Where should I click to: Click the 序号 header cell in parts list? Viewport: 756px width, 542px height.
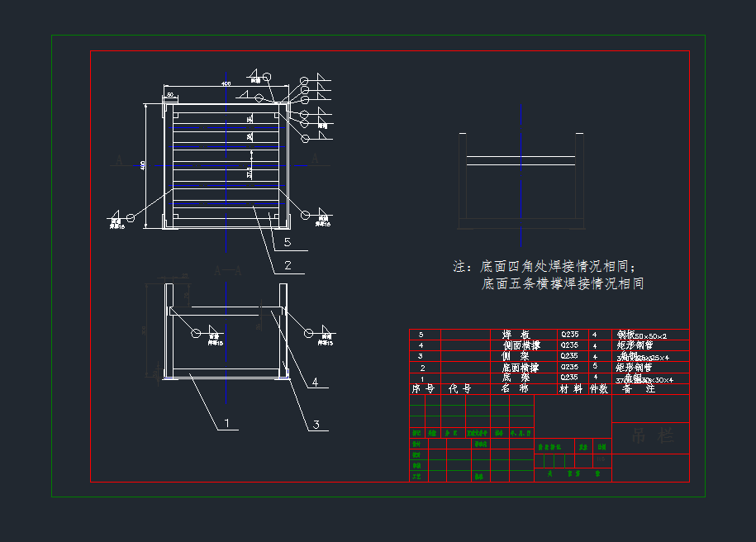pos(423,388)
